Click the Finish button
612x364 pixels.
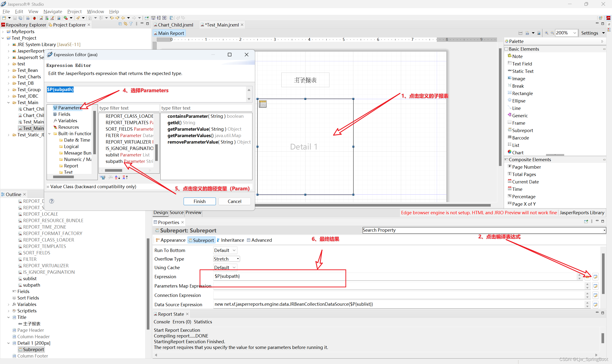(199, 201)
